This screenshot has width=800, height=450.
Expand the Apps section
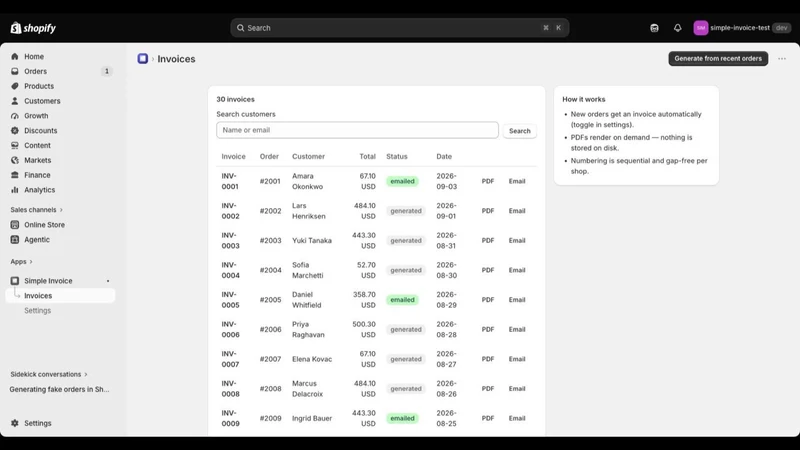pos(21,261)
